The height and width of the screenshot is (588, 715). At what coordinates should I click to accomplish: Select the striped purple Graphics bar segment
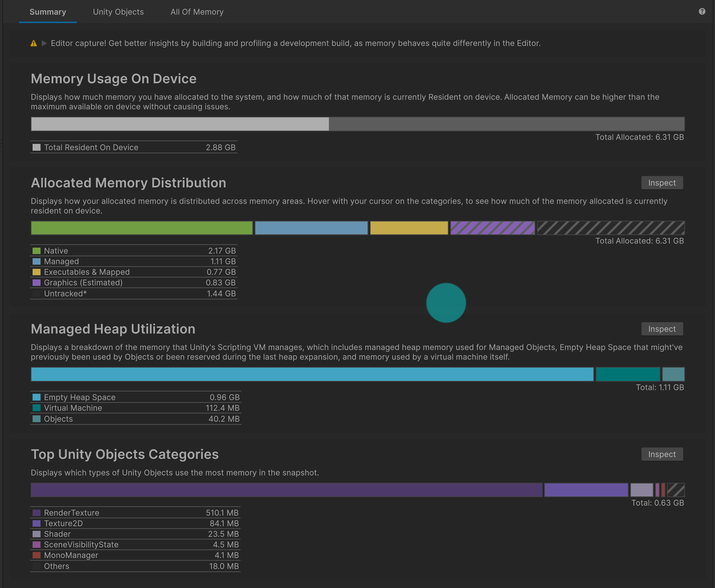click(492, 228)
